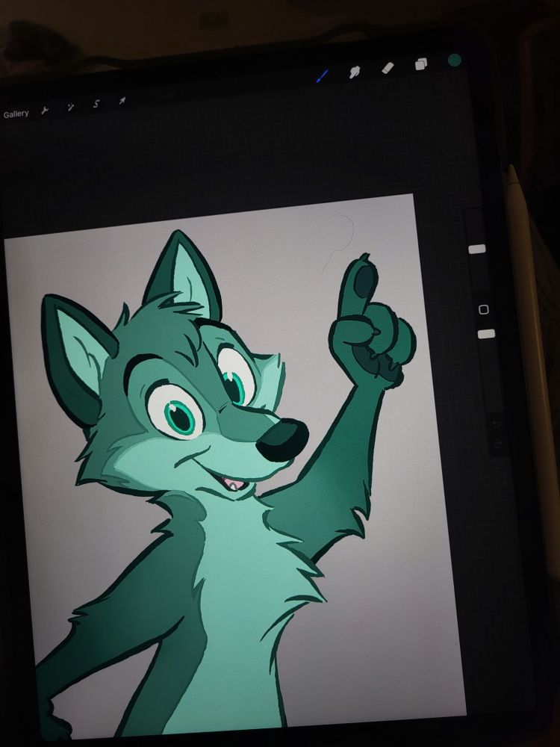Tap the square Modify eyedropper button
This screenshot has height=747, width=560.
click(484, 310)
